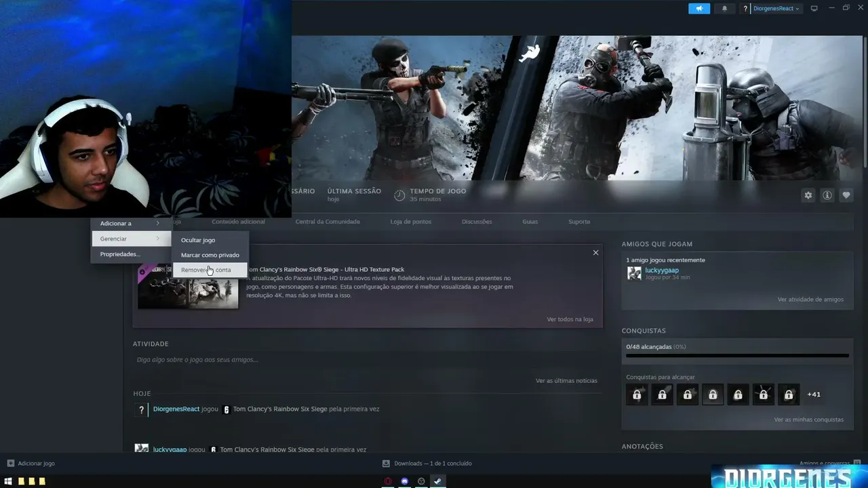This screenshot has height=488, width=868.
Task: Open the second locked achievement
Action: click(x=662, y=394)
